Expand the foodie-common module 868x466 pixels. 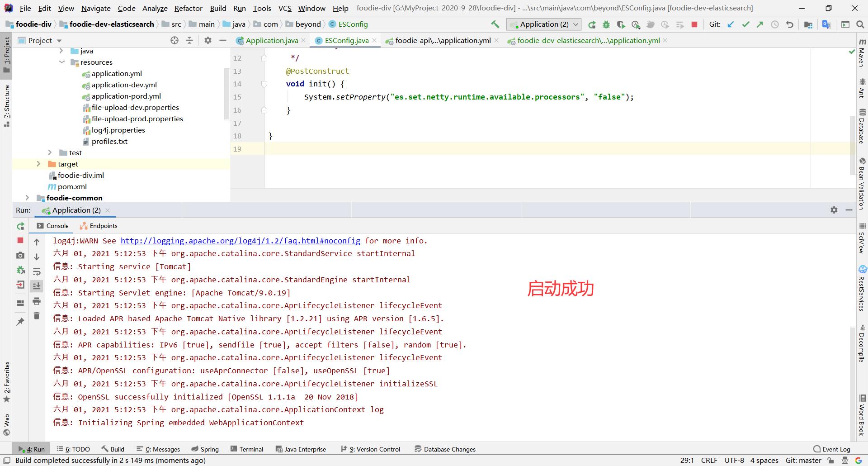point(27,198)
